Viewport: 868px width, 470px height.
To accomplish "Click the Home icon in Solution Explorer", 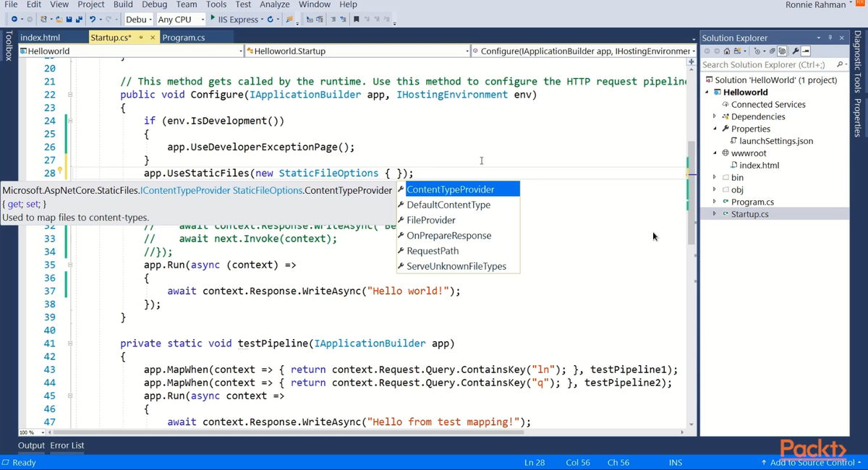I will 727,51.
